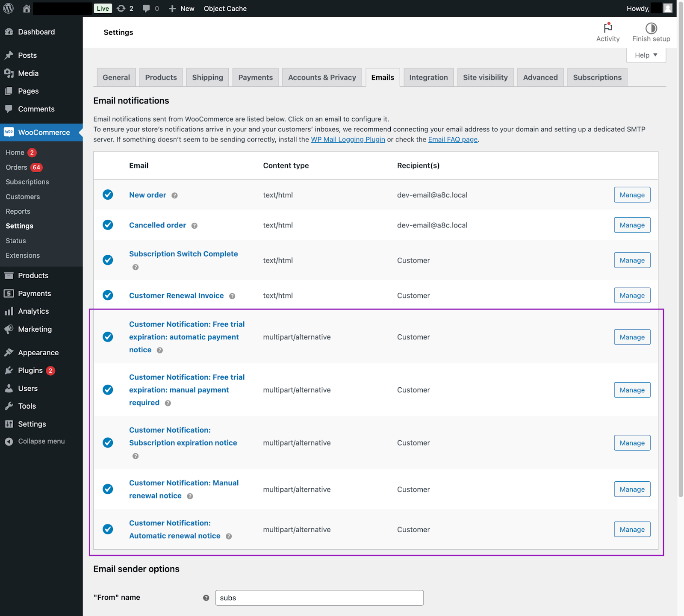Switch to the Accounts & Privacy tab
The height and width of the screenshot is (616, 684).
(322, 77)
